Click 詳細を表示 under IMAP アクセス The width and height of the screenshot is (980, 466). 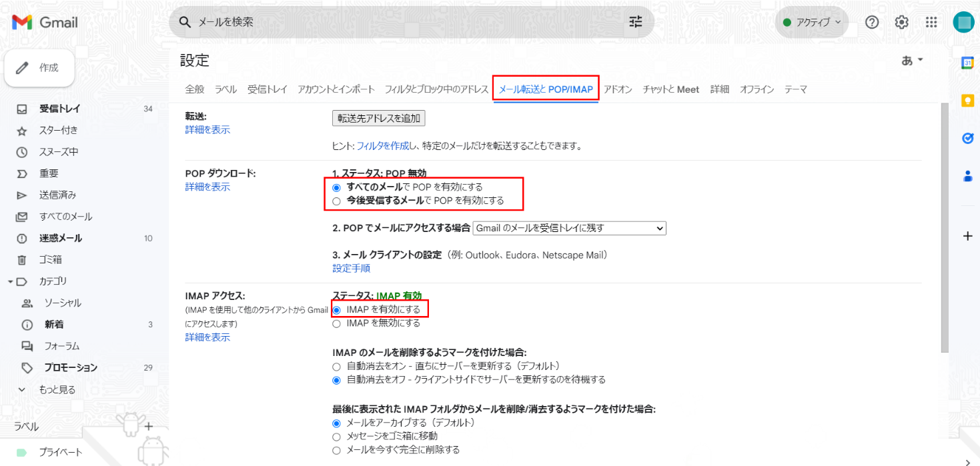[207, 337]
